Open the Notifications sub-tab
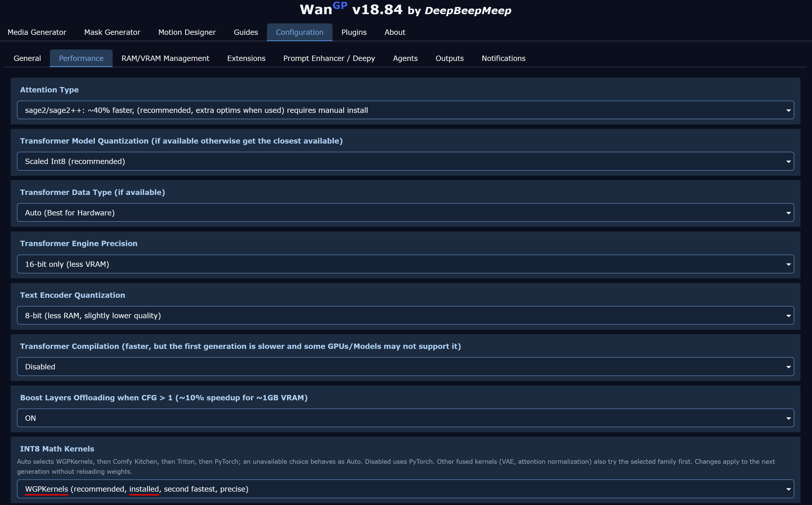Viewport: 812px width, 505px height. pos(503,58)
